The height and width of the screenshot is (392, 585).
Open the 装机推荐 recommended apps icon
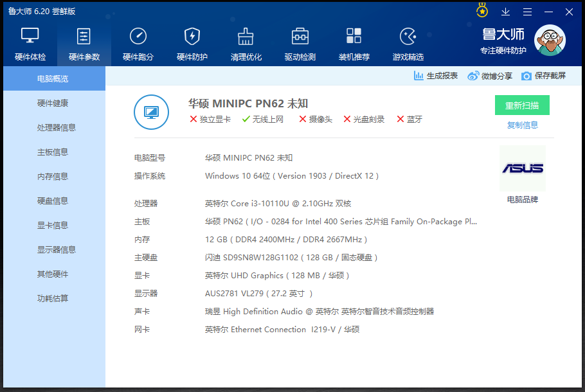(354, 37)
